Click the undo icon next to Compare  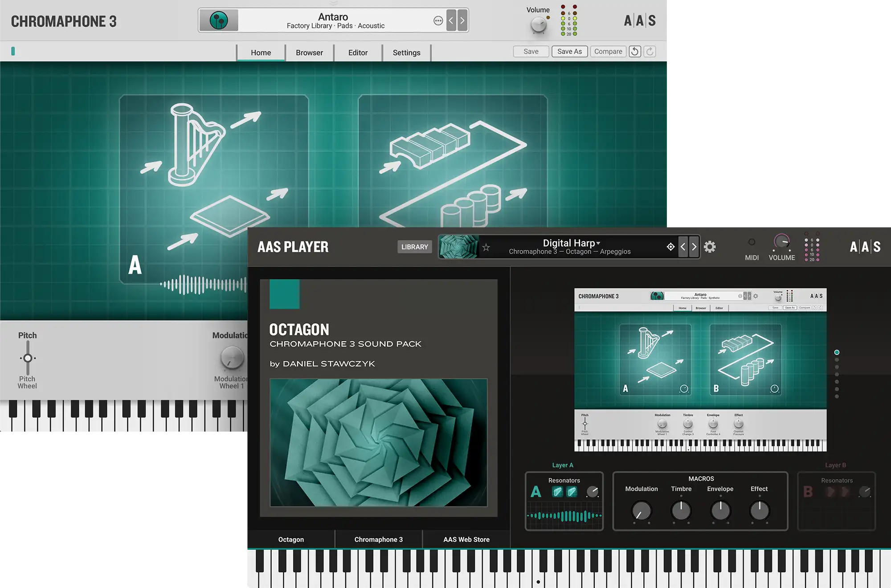coord(635,52)
